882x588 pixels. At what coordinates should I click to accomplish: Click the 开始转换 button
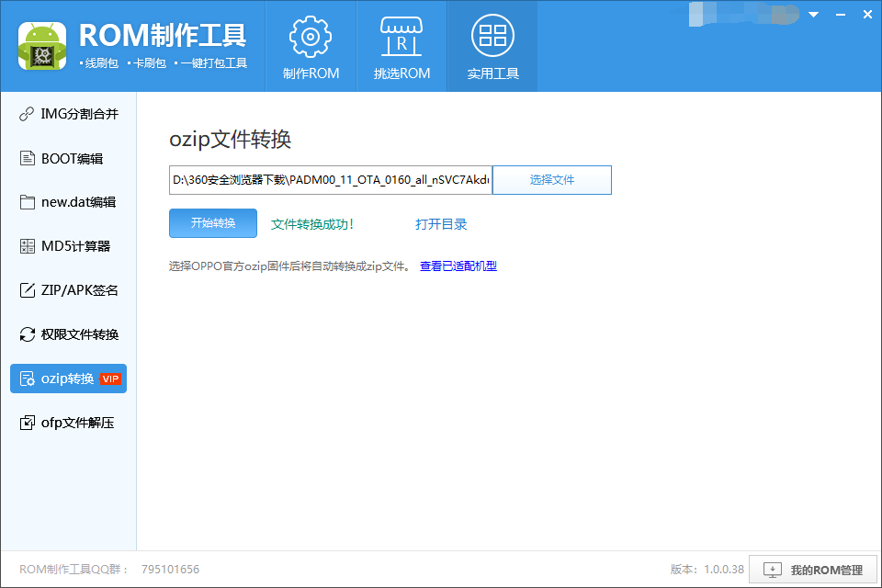(x=212, y=223)
